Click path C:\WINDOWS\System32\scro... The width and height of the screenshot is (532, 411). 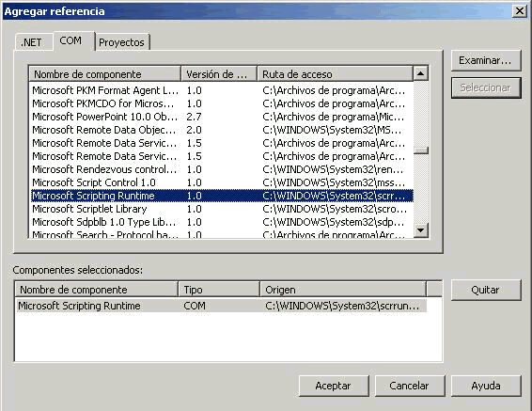[335, 209]
